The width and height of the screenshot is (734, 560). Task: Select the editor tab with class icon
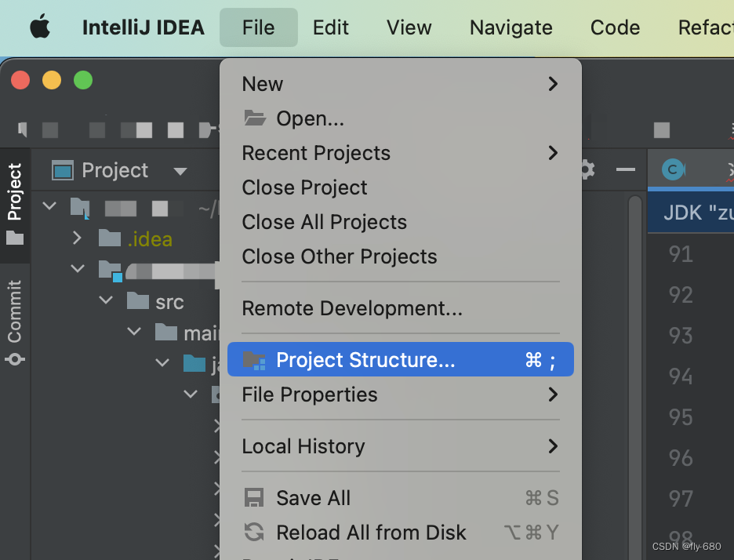(691, 169)
